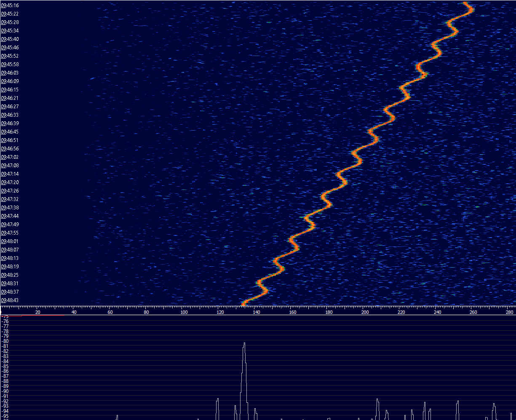Image resolution: width=516 pixels, height=420 pixels.
Task: Click the -81 dB level label
Action: 5,346
